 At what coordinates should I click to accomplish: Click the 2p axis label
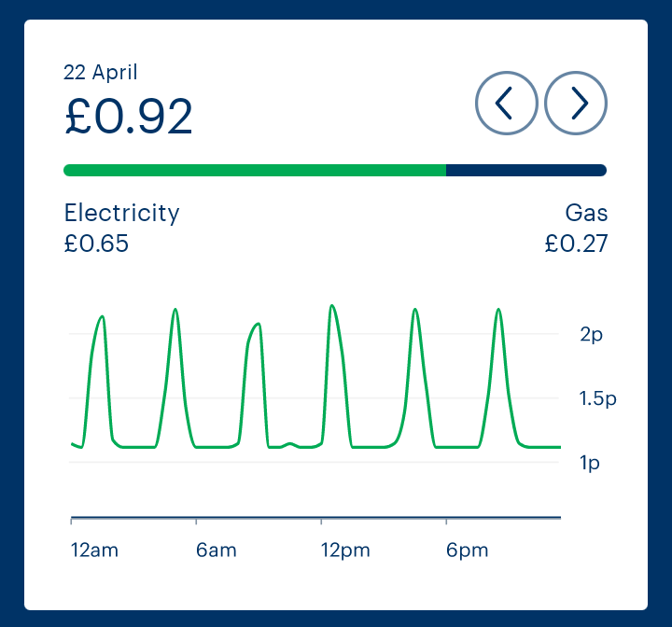tap(592, 335)
